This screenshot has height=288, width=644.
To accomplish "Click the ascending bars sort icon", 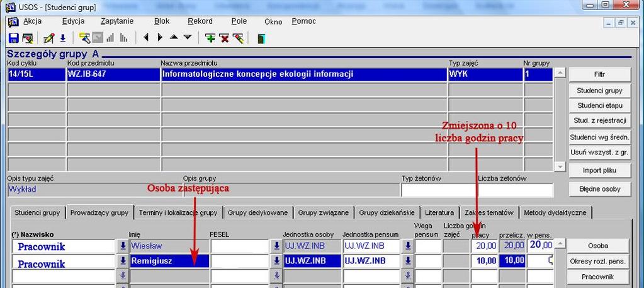I will 110,38.
